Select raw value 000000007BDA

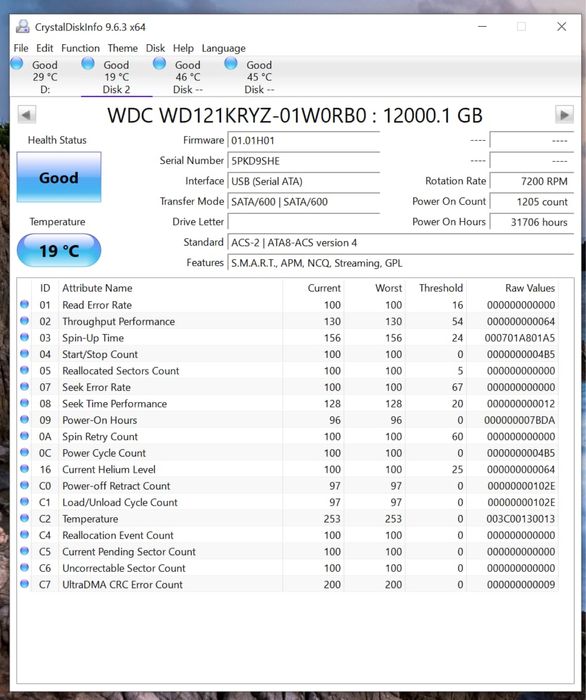point(520,420)
